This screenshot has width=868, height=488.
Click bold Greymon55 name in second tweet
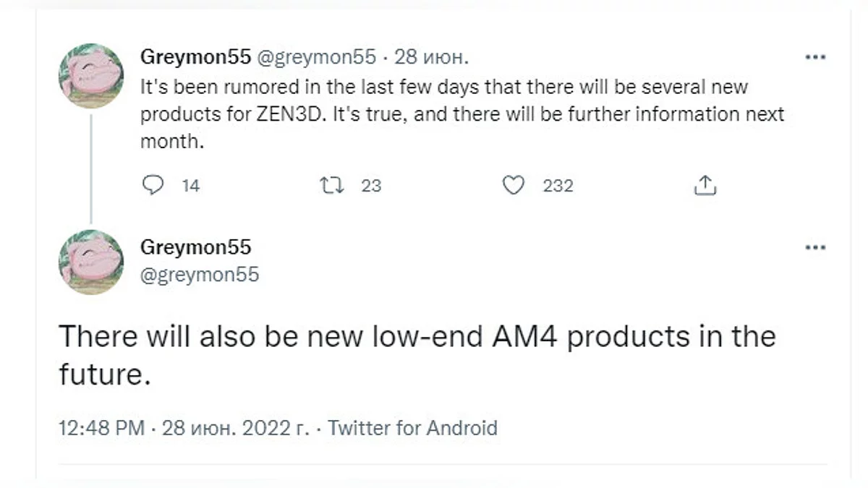click(195, 247)
